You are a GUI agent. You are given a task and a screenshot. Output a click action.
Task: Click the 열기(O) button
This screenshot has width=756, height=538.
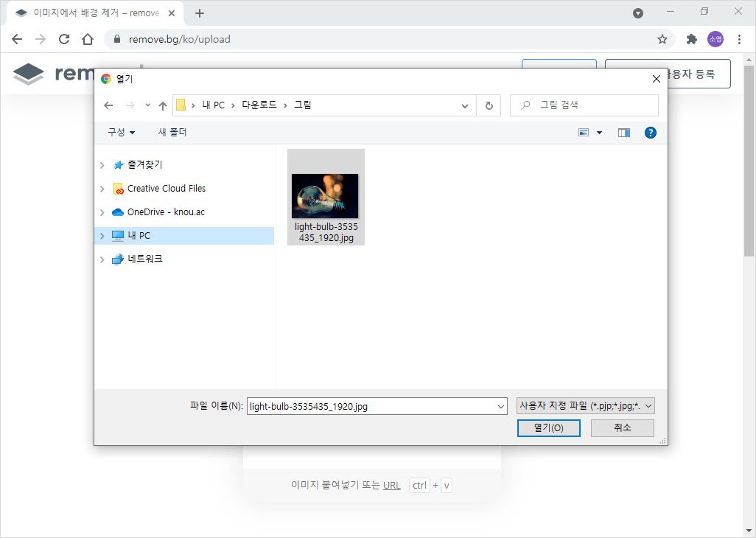pos(549,428)
